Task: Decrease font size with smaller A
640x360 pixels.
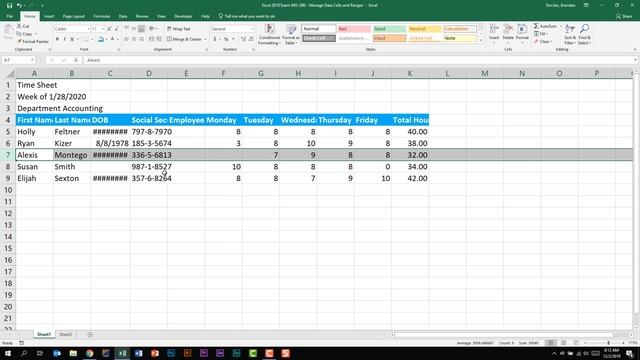Action: (116, 29)
